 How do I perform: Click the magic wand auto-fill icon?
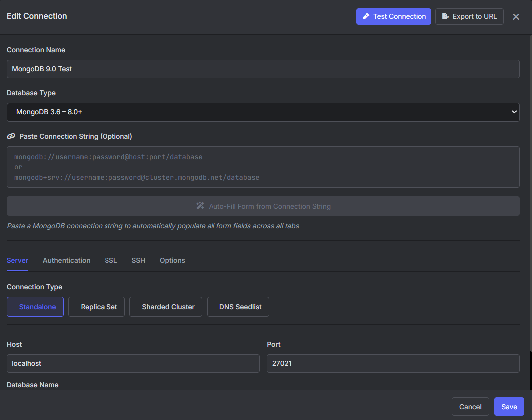tap(200, 206)
